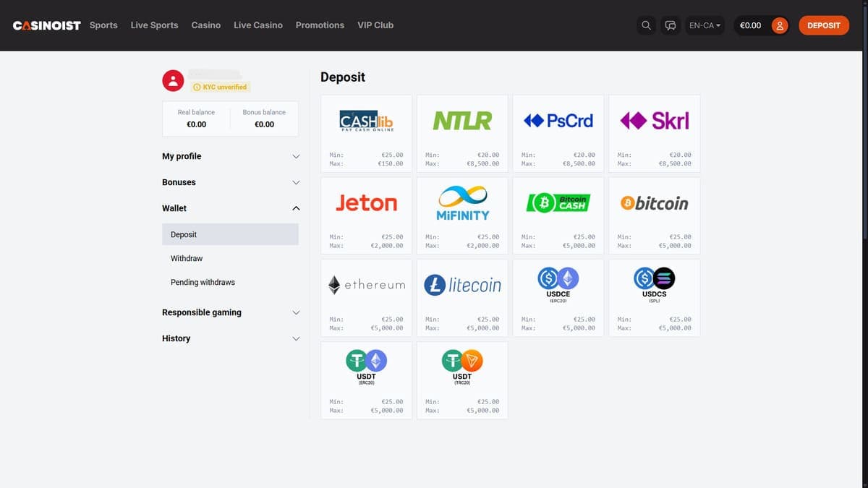Expand the Responsible gaming section
The width and height of the screenshot is (868, 488).
click(x=230, y=312)
